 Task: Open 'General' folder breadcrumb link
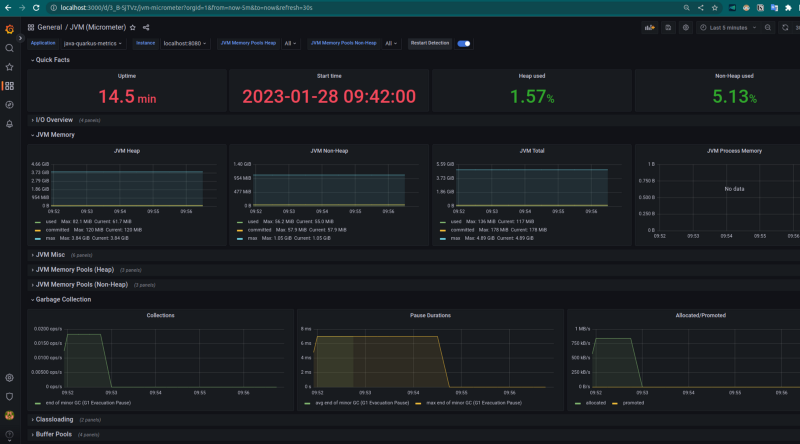coord(49,28)
